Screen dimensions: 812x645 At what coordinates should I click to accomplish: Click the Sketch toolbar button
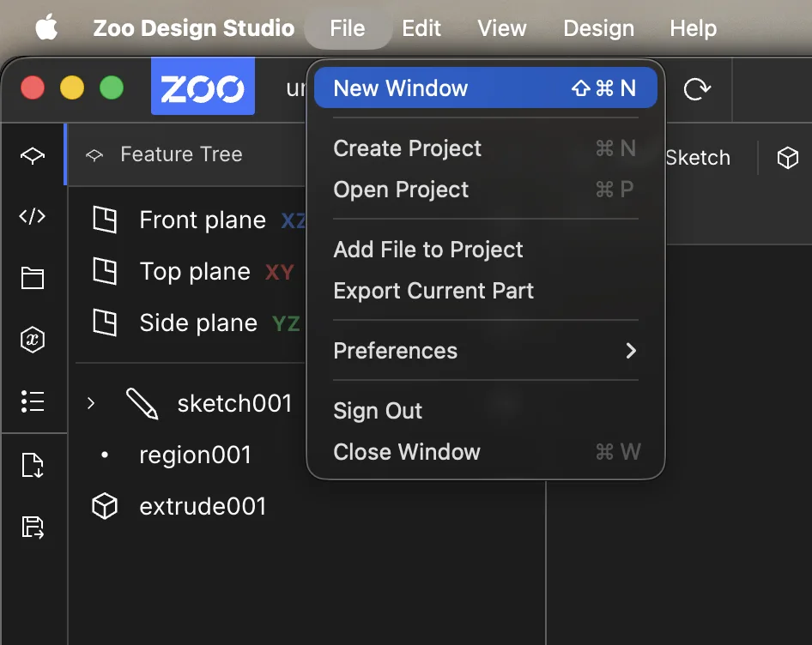pyautogui.click(x=698, y=157)
